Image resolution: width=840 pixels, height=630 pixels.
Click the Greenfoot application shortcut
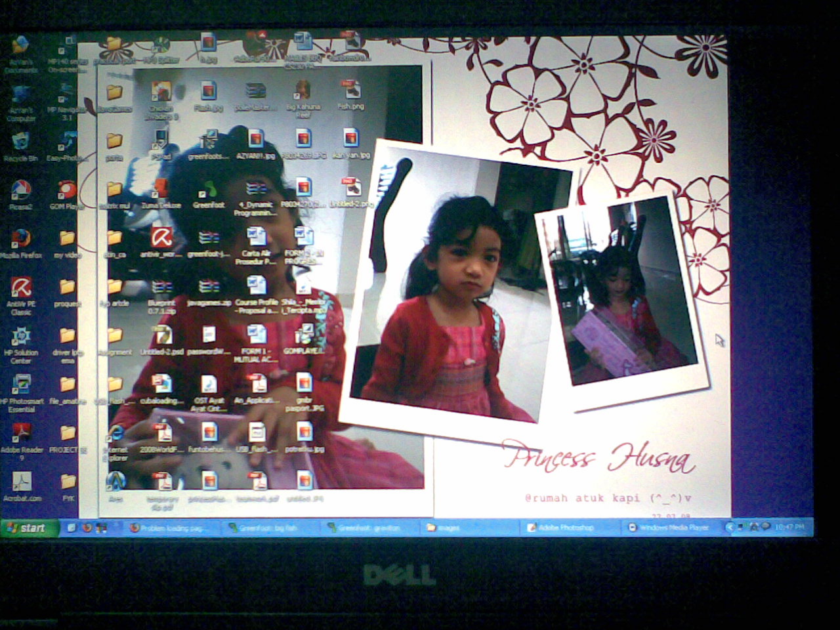pyautogui.click(x=209, y=195)
